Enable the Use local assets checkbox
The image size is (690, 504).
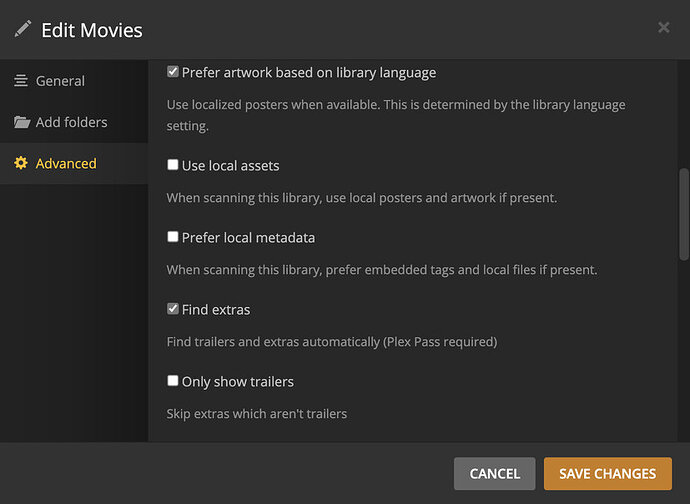click(x=173, y=165)
